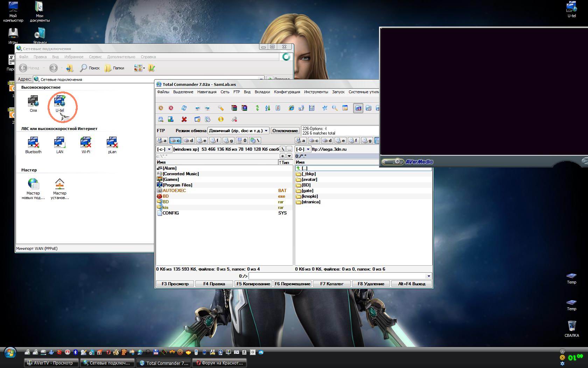Switch right panel to drive f button
This screenshot has width=588, height=368.
coord(353,141)
